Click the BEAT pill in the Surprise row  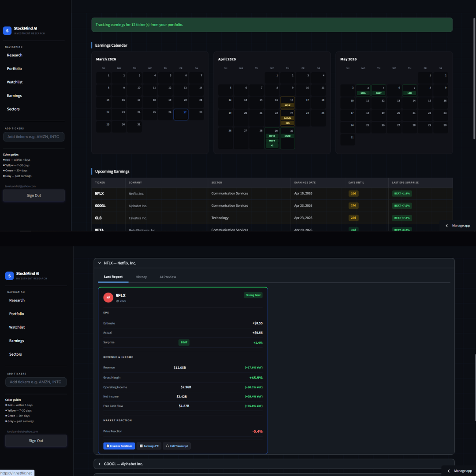pyautogui.click(x=184, y=342)
